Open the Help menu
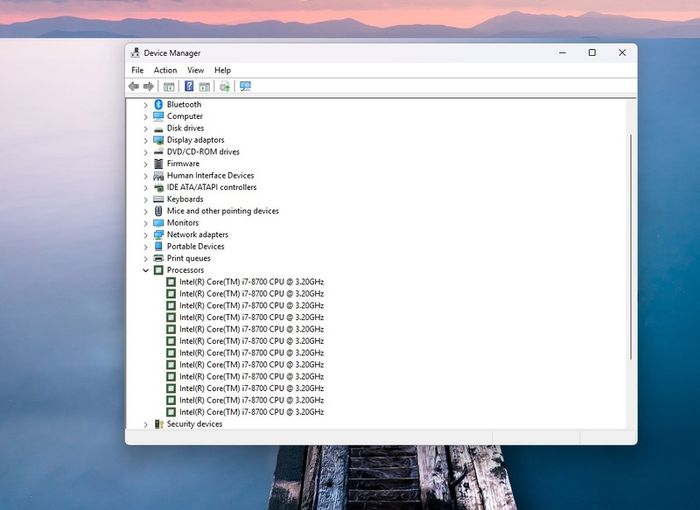The width and height of the screenshot is (700, 510). (x=222, y=70)
